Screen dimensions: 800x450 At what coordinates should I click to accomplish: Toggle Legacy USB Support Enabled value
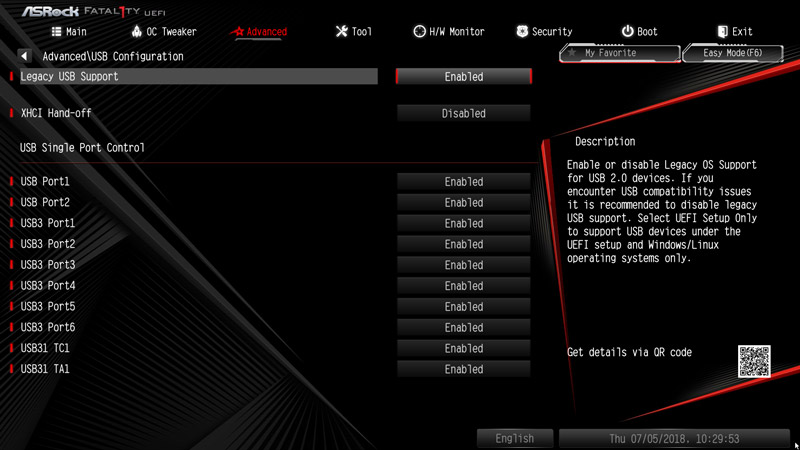coord(464,77)
